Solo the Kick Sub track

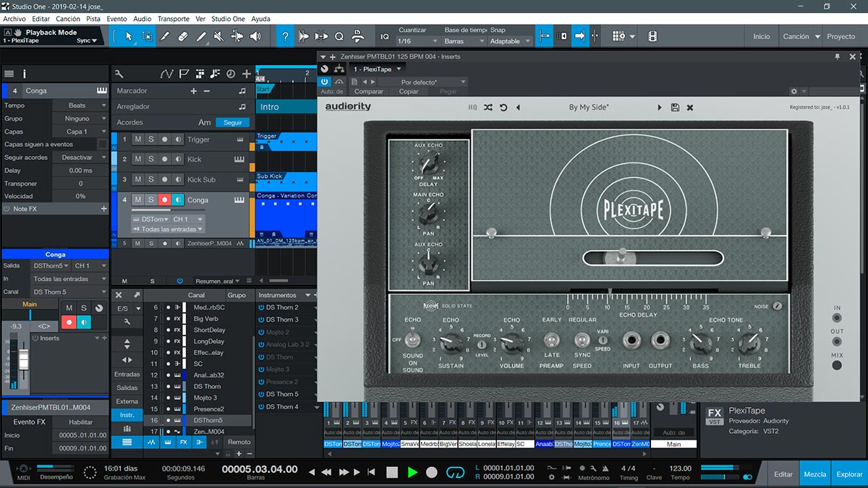coord(151,179)
